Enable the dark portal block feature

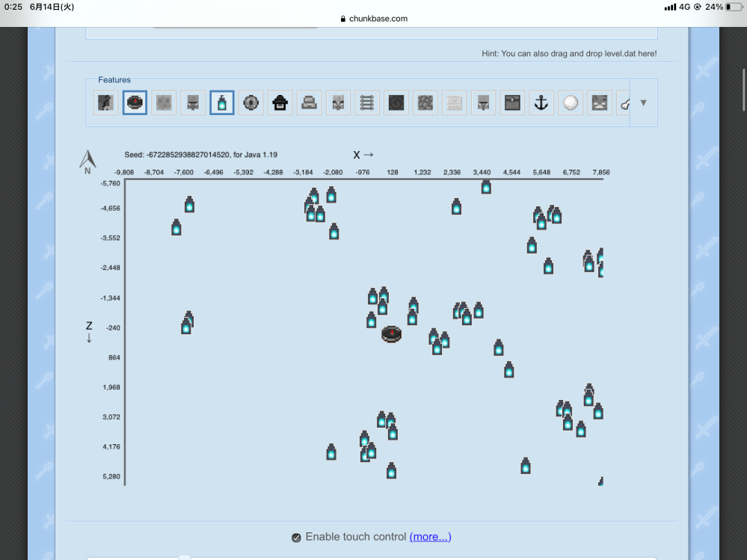pyautogui.click(x=396, y=103)
